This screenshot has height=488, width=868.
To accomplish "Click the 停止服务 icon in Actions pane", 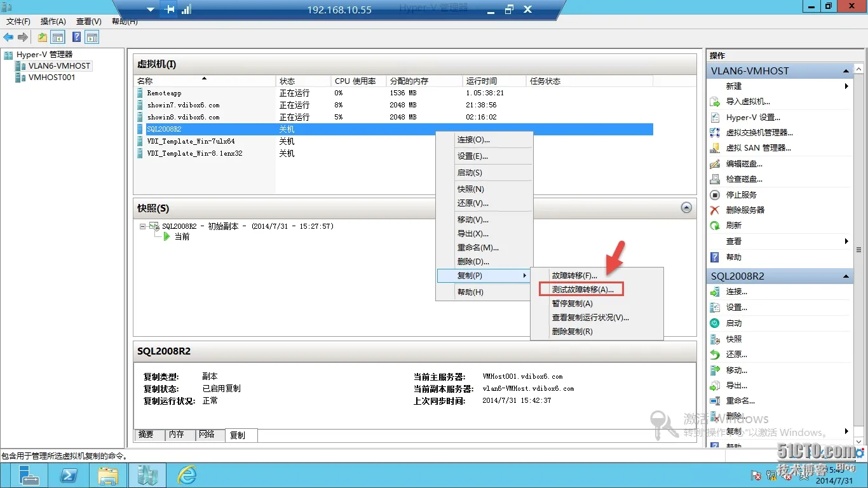I will tap(715, 195).
